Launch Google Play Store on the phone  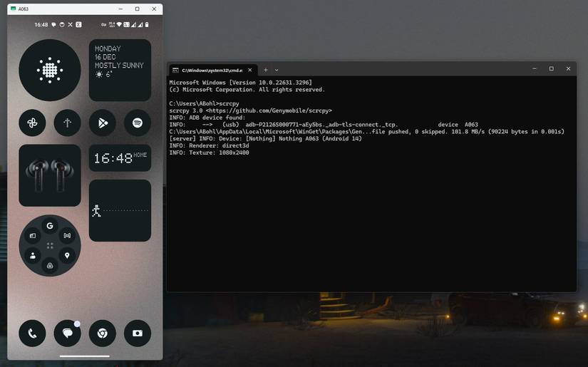tap(103, 123)
